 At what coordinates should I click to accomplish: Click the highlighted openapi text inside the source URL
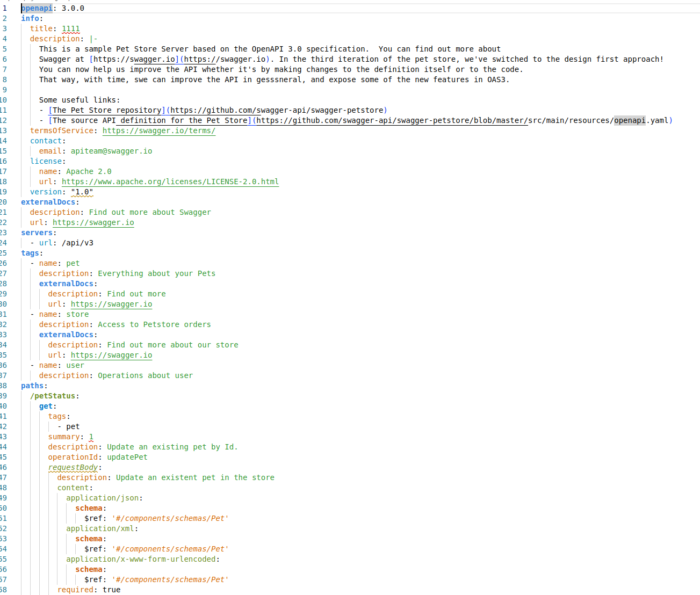click(629, 120)
